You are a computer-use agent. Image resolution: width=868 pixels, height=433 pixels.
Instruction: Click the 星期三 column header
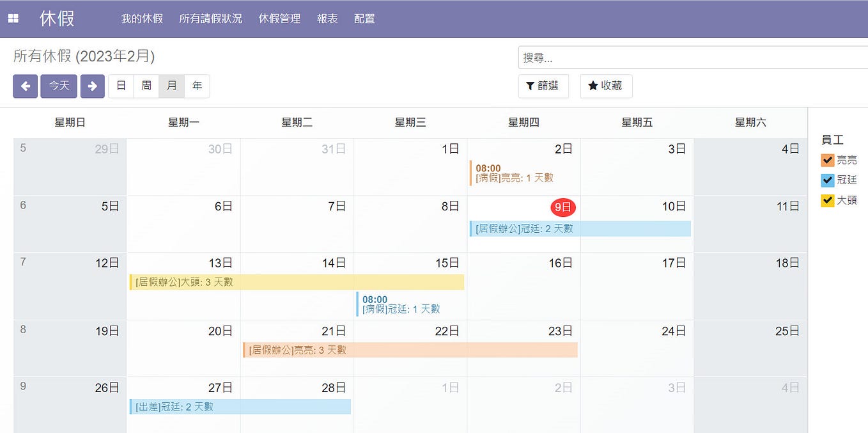(410, 122)
